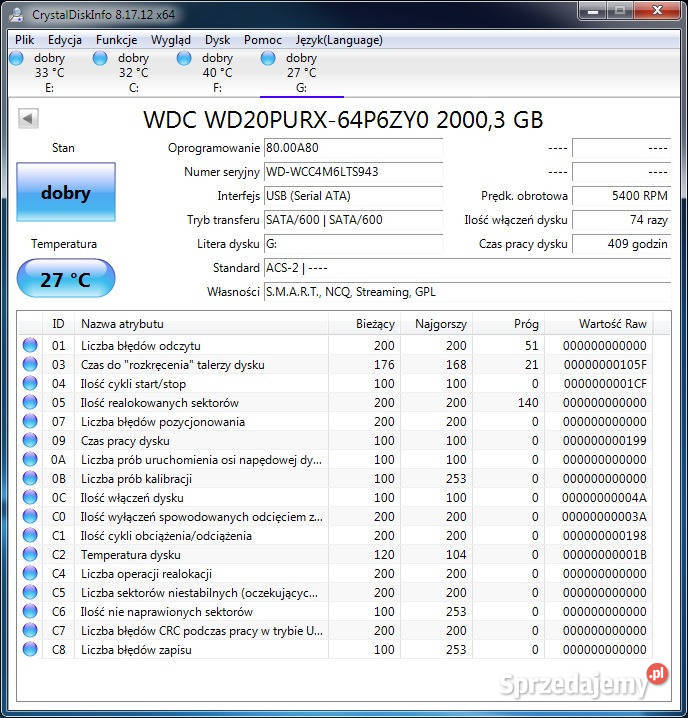Click status icon for attribute C0
The image size is (688, 718).
tap(30, 516)
